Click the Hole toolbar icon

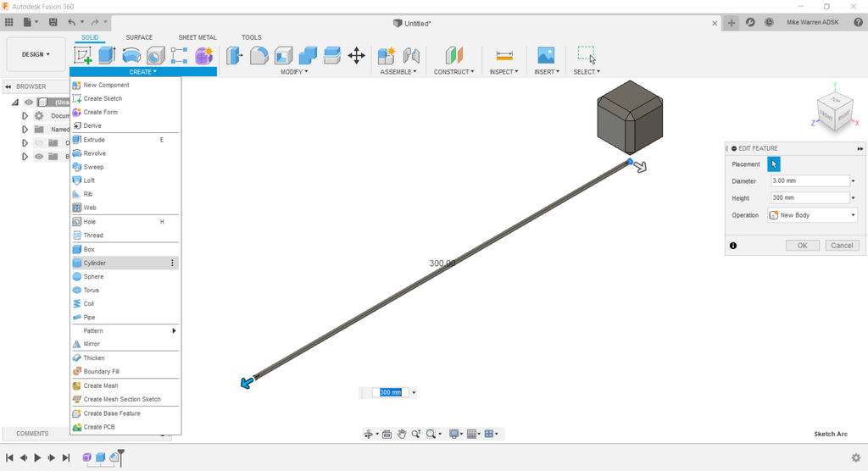point(156,55)
